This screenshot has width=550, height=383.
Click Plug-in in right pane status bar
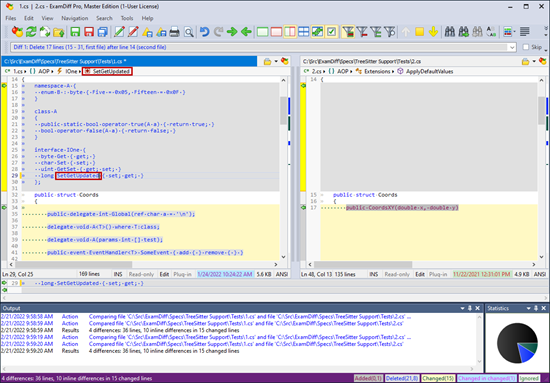[x=438, y=274]
